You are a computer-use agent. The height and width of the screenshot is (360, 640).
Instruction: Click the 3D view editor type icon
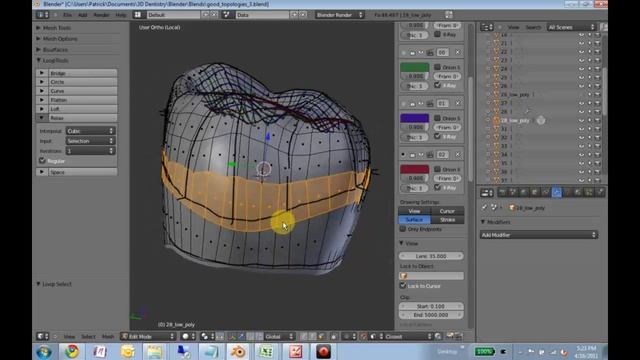(42, 336)
